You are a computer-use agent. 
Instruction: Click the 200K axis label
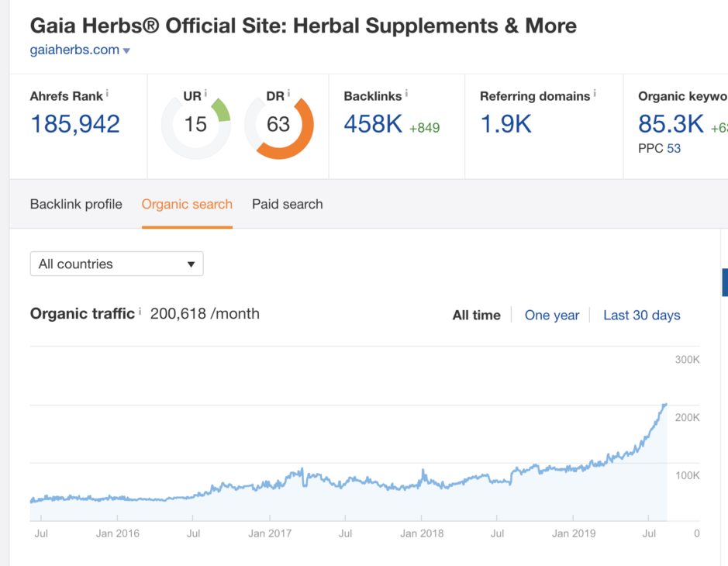687,417
